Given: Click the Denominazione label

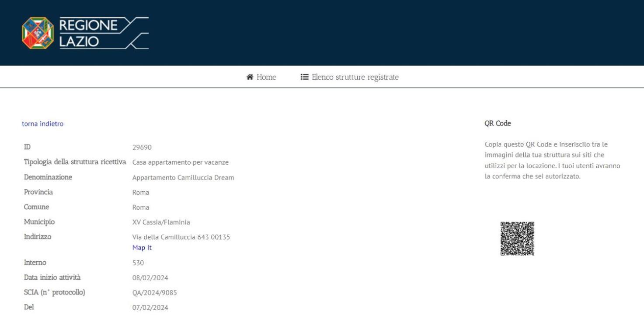Looking at the screenshot, I should [x=48, y=177].
